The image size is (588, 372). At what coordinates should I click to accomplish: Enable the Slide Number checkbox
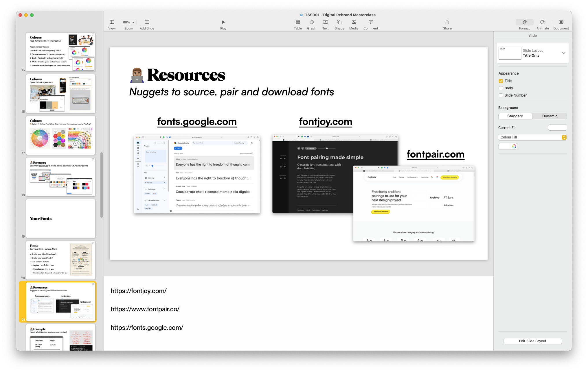click(501, 95)
